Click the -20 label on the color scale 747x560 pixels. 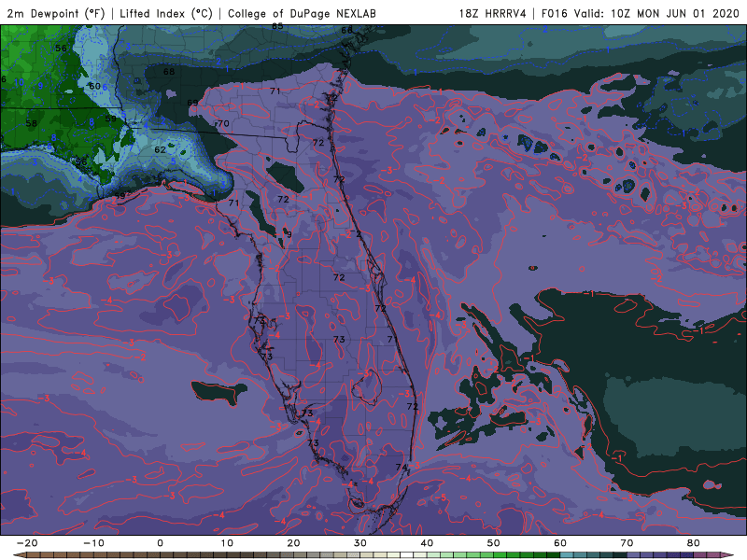[x=27, y=543]
